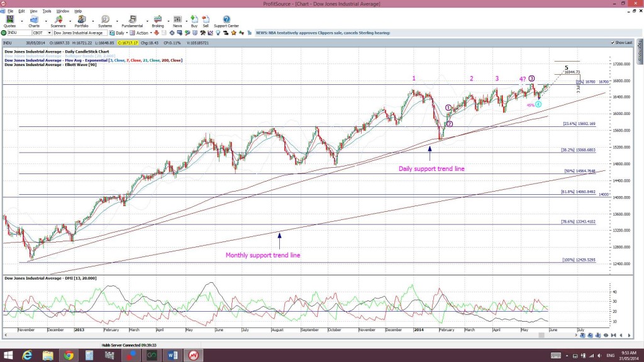Screen dimensions: 644x362
Task: Open the Tools menu
Action: click(47, 11)
